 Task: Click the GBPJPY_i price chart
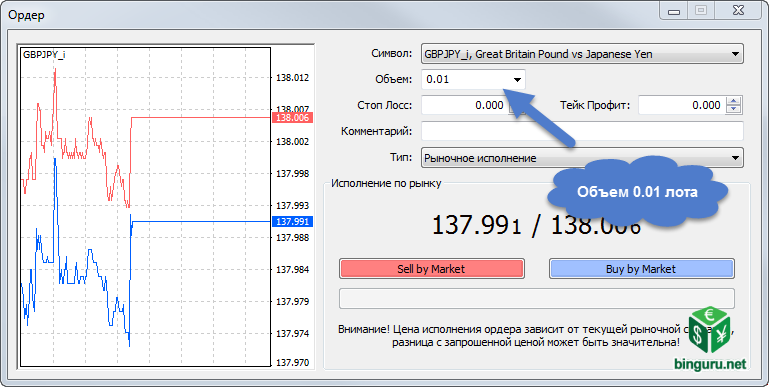[145, 207]
